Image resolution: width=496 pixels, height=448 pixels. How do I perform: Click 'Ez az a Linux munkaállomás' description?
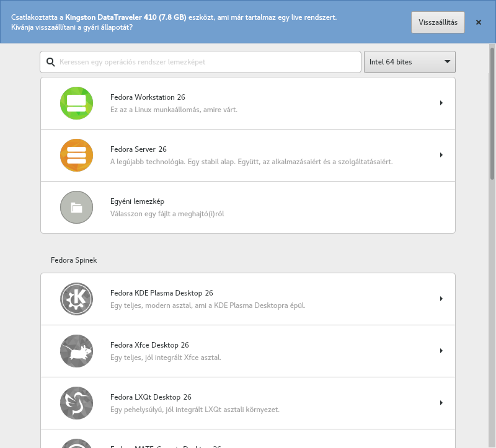174,110
